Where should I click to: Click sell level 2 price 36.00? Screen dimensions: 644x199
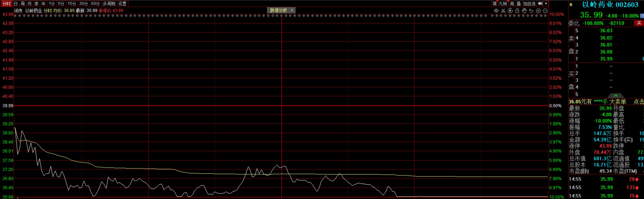(606, 52)
